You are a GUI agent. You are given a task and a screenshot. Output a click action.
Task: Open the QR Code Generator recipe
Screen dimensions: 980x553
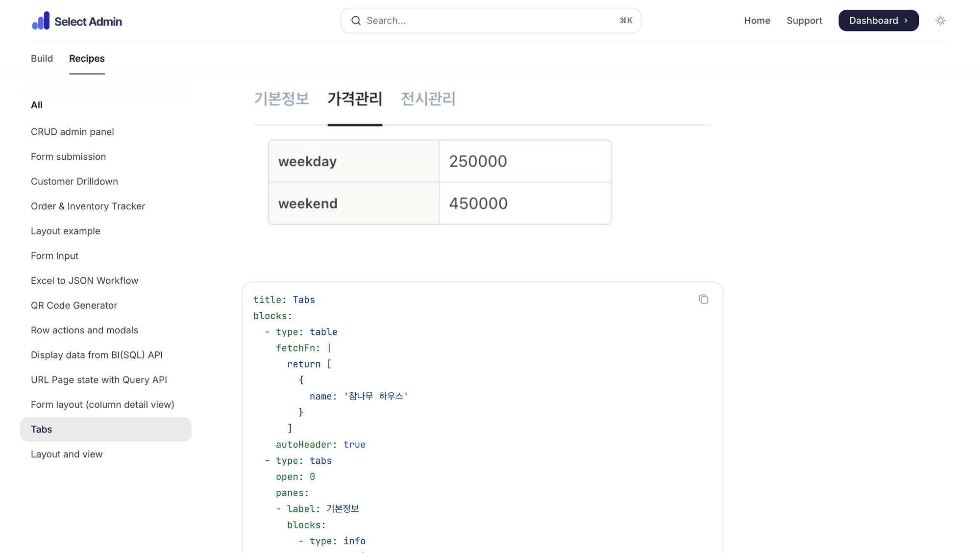(74, 305)
